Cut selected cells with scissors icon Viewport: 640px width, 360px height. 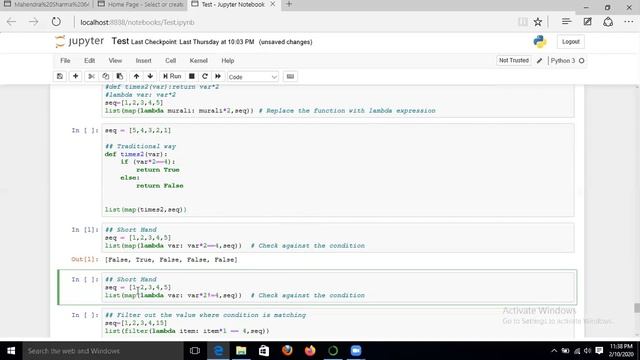[x=91, y=76]
